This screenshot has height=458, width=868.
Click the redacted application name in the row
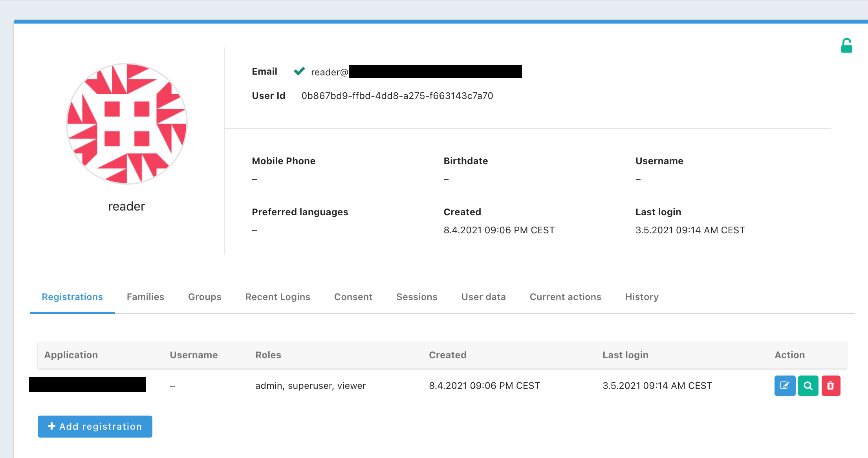[x=88, y=385]
